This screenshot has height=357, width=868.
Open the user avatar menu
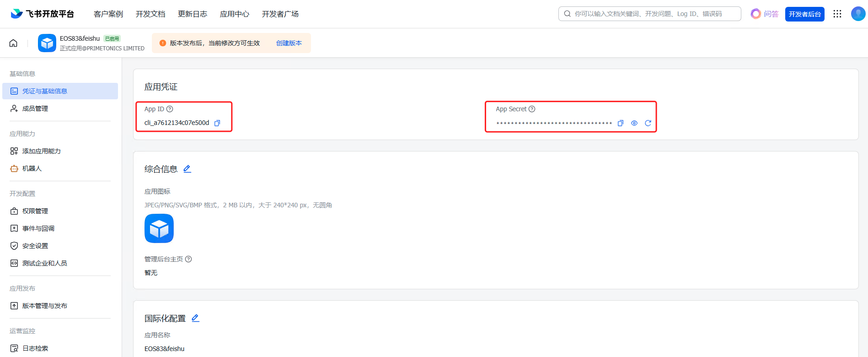coord(858,14)
